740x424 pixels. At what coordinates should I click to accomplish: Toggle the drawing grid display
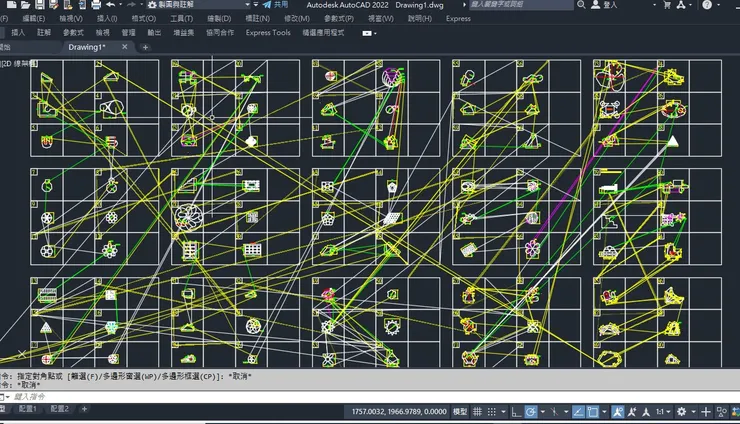(478, 412)
